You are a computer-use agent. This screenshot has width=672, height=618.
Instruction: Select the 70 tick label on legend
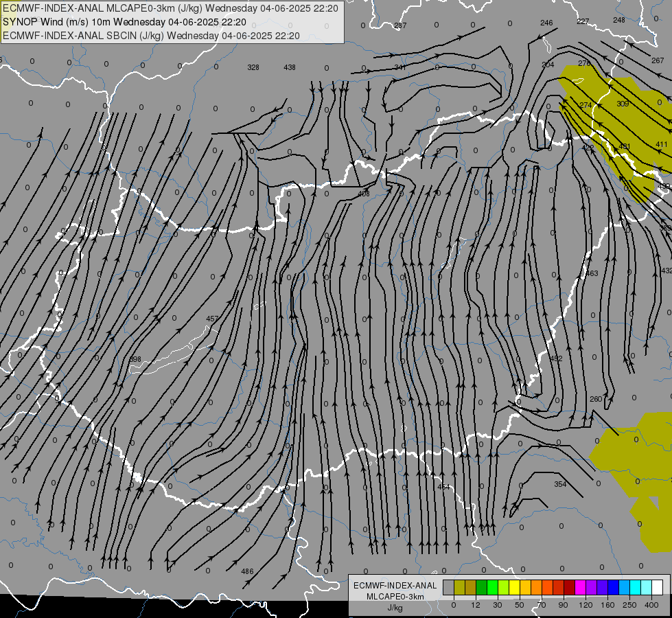click(x=542, y=605)
